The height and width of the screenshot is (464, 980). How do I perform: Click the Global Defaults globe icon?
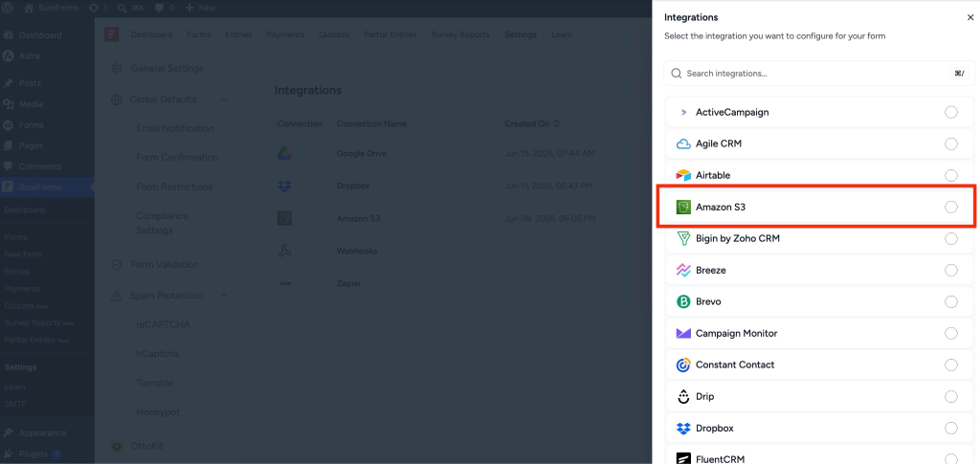[116, 99]
